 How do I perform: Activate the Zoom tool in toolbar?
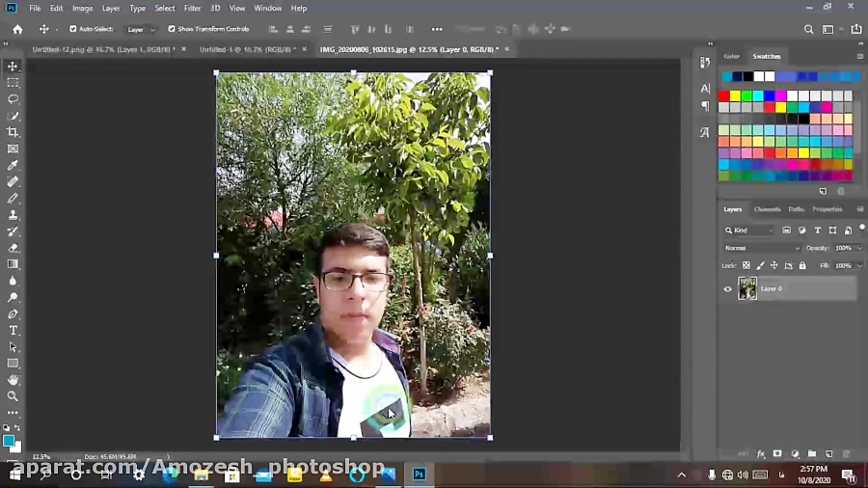[x=13, y=396]
